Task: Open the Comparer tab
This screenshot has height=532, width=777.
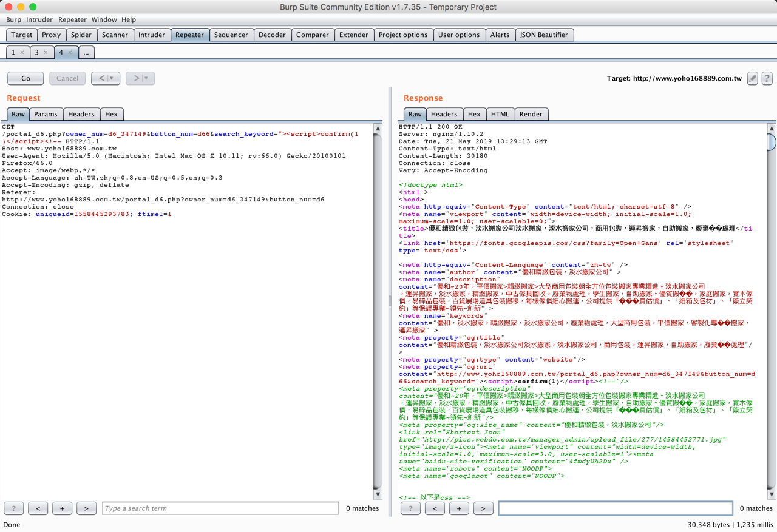Action: pos(313,35)
